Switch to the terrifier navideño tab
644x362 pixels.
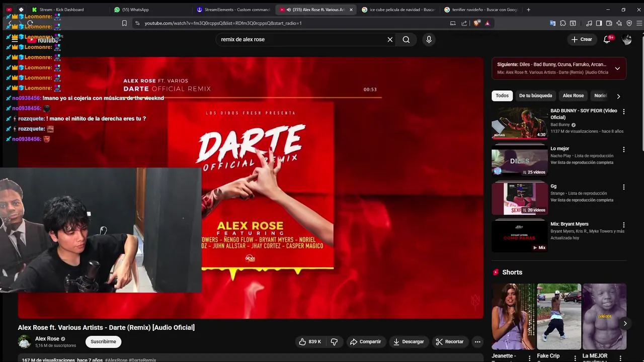[x=480, y=10]
